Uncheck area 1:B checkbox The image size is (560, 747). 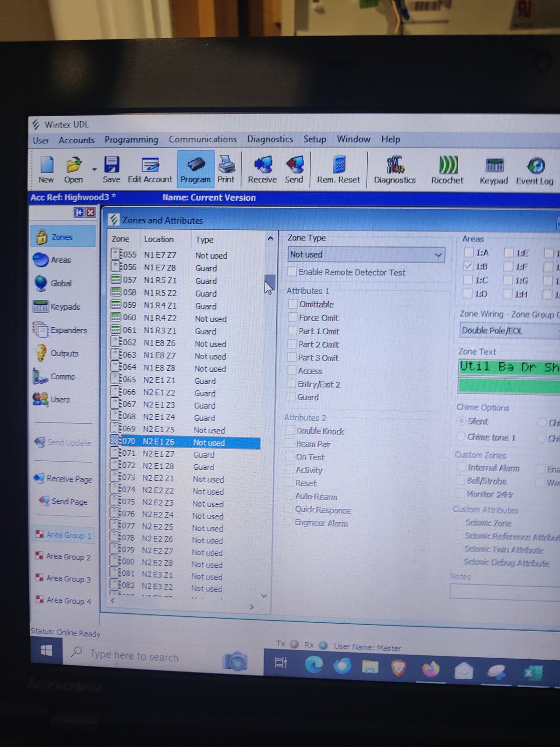[469, 266]
